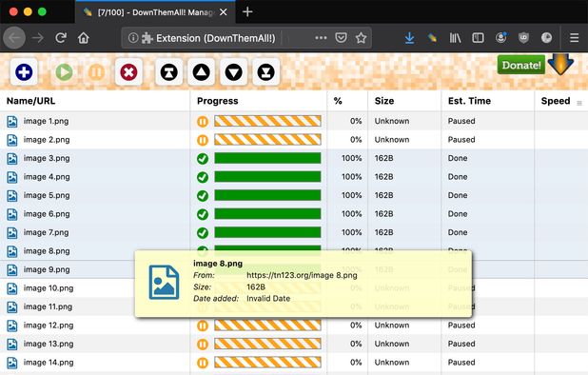Open the Firefox hamburger menu
The image size is (588, 375).
(x=574, y=38)
